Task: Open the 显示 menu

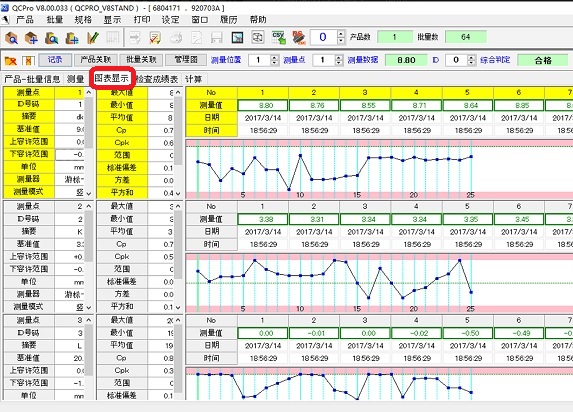Action: pos(112,20)
